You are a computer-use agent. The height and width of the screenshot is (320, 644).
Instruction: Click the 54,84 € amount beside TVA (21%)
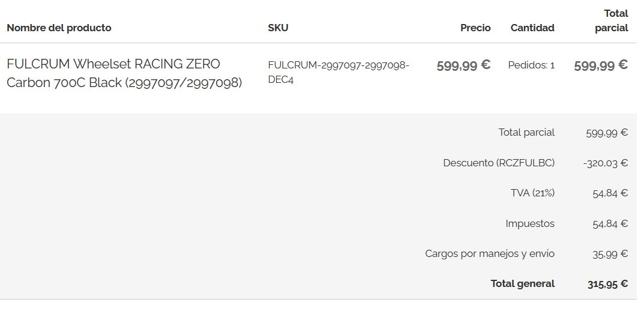pos(610,193)
